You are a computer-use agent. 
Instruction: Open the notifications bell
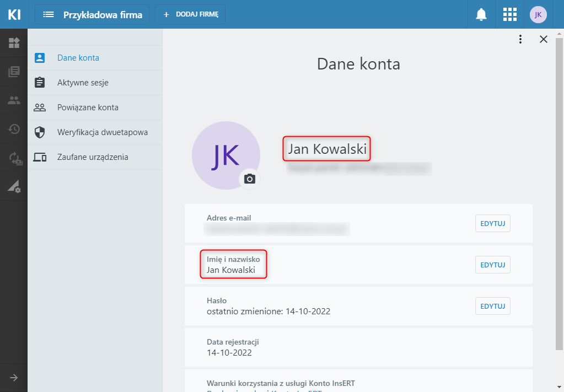click(x=481, y=14)
